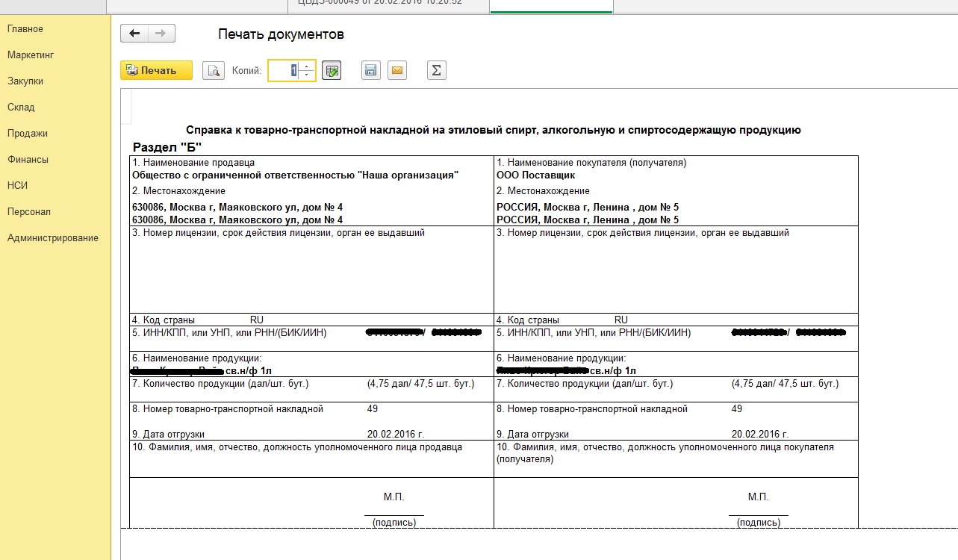This screenshot has height=560, width=958.
Task: Select seller's waybill number 49
Action: [x=373, y=409]
